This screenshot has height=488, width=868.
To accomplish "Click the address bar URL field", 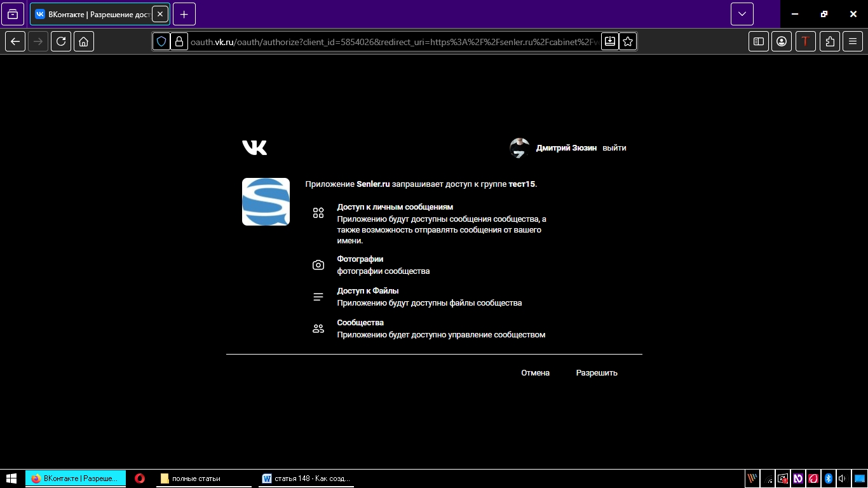I will (394, 42).
